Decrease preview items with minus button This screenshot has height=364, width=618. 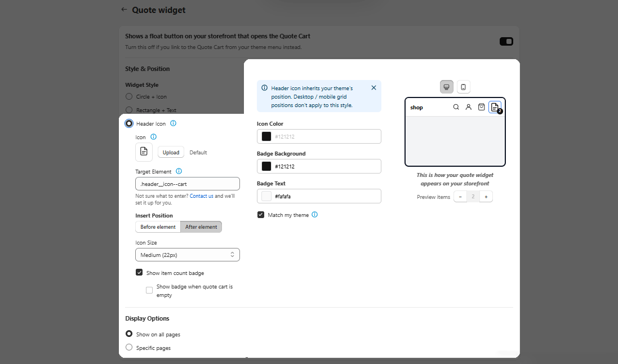coord(460,197)
